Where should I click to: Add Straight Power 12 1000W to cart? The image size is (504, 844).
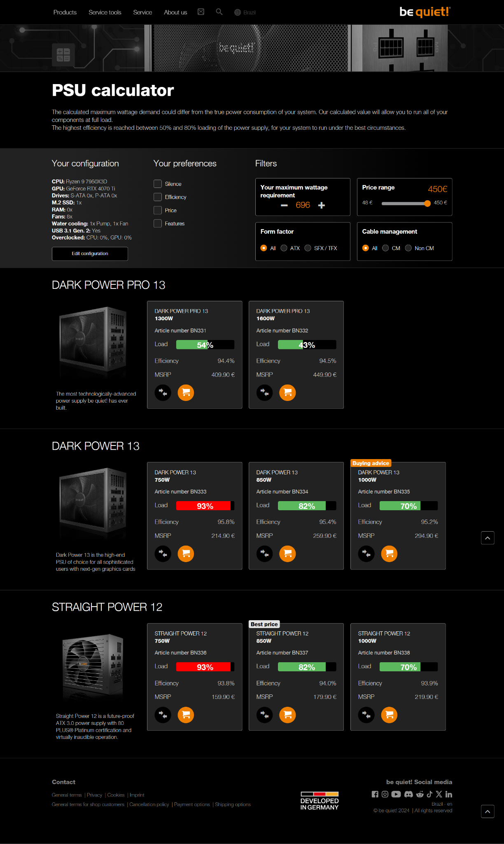pyautogui.click(x=390, y=715)
